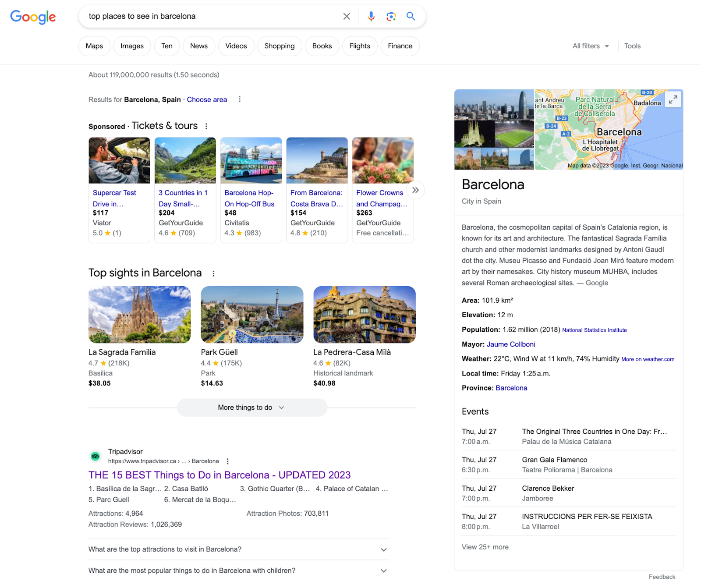701x588 pixels.
Task: Click the Choose area link
Action: tap(207, 99)
